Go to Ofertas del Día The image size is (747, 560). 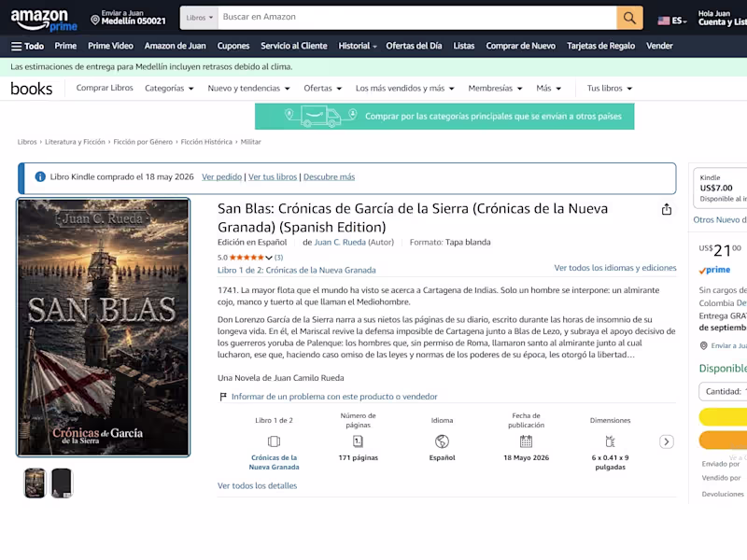pos(414,46)
